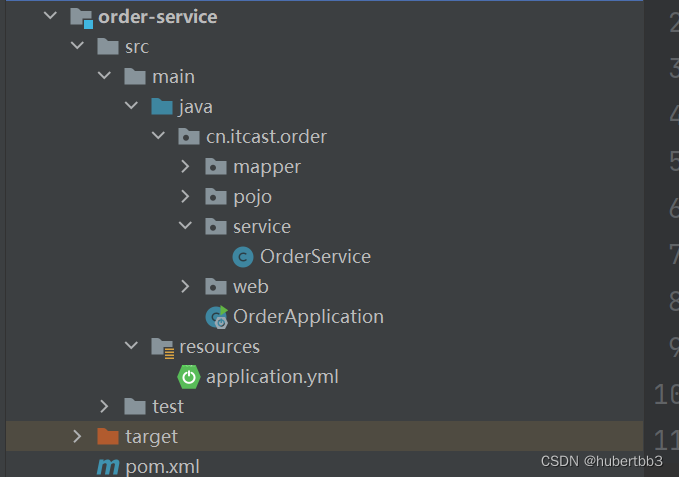679x477 pixels.
Task: Select the resources label
Action: tap(220, 347)
